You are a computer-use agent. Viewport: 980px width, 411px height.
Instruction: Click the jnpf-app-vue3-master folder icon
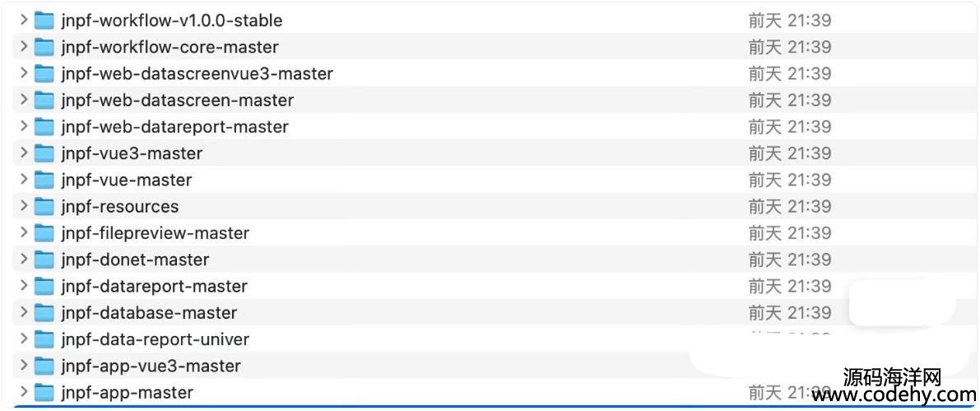[x=44, y=366]
